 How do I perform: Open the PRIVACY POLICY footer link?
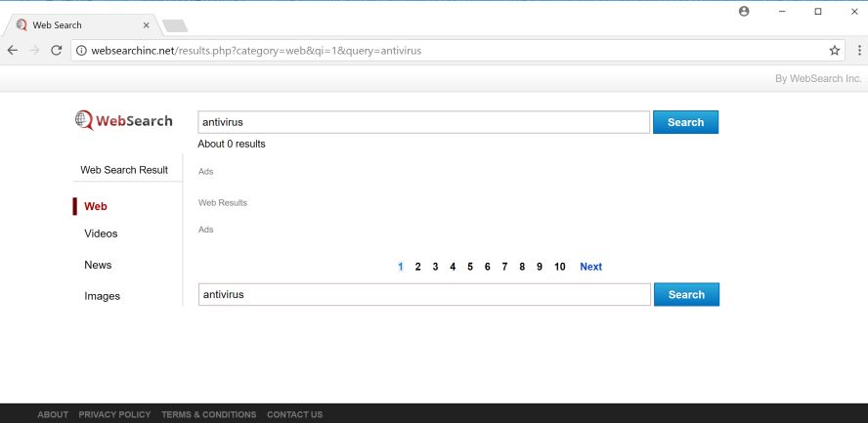(114, 414)
